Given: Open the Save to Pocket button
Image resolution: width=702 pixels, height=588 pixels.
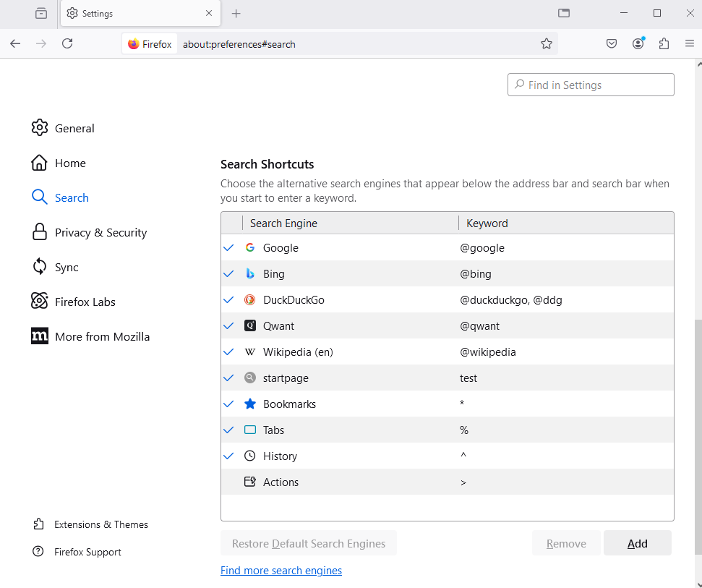Looking at the screenshot, I should point(612,43).
